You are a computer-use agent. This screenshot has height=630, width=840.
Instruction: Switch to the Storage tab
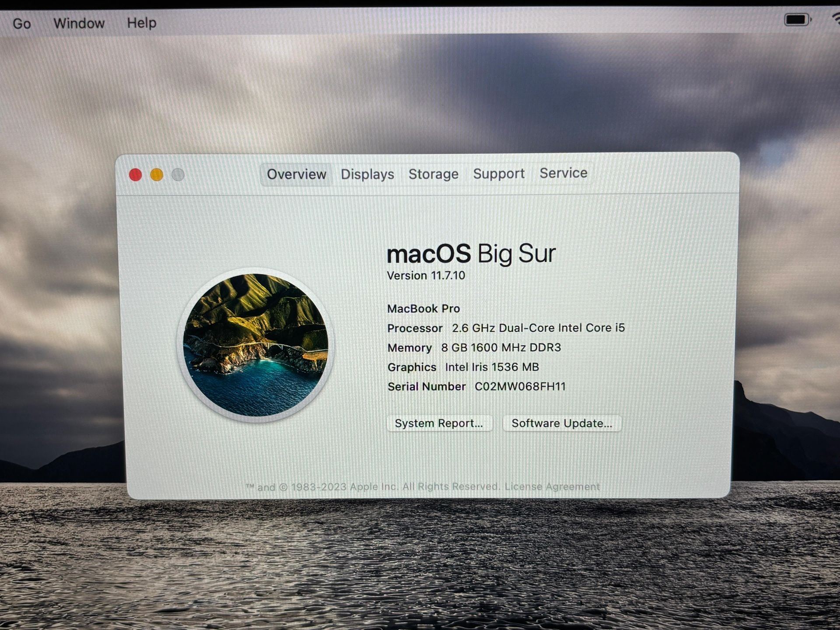coord(433,174)
